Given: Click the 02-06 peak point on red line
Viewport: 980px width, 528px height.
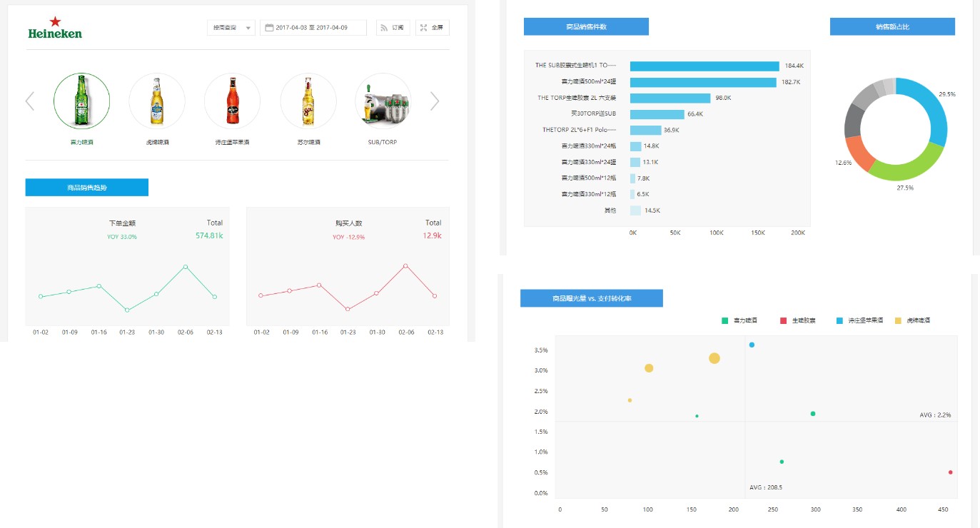Looking at the screenshot, I should (x=405, y=265).
